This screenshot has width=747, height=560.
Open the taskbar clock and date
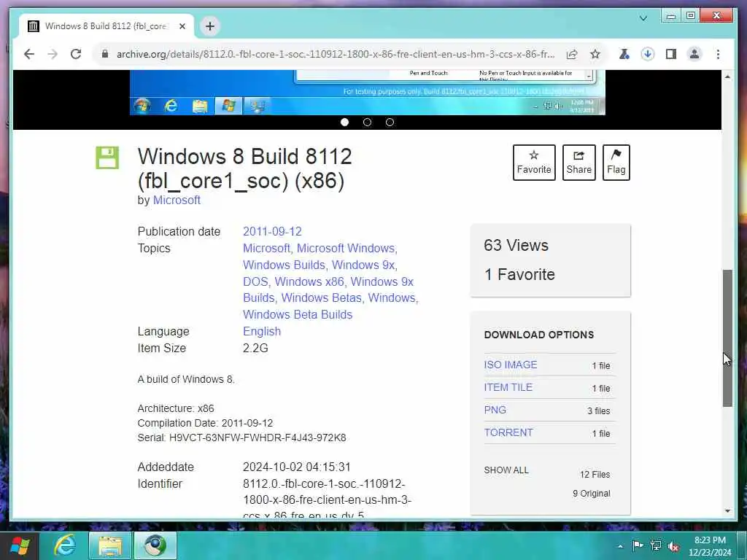pos(710,546)
